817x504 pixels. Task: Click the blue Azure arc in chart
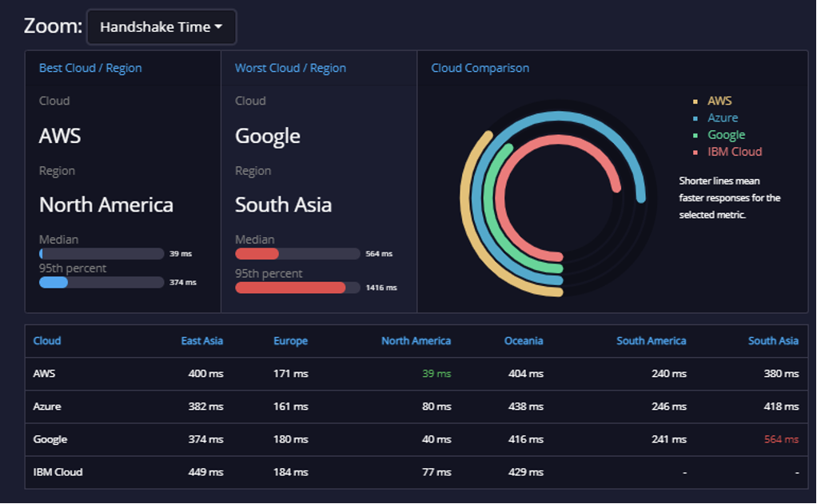(x=559, y=116)
